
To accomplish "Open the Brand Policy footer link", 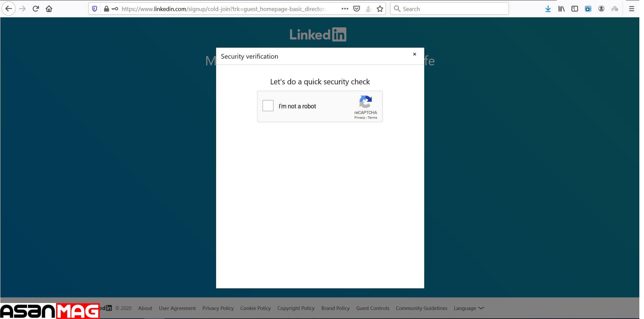I will (x=335, y=308).
